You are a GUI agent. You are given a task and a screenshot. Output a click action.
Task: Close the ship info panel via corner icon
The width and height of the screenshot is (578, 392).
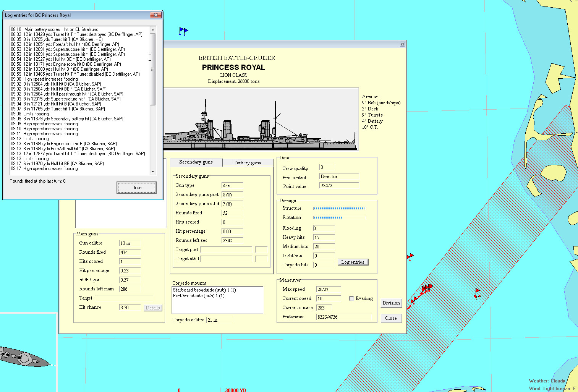[x=402, y=44]
